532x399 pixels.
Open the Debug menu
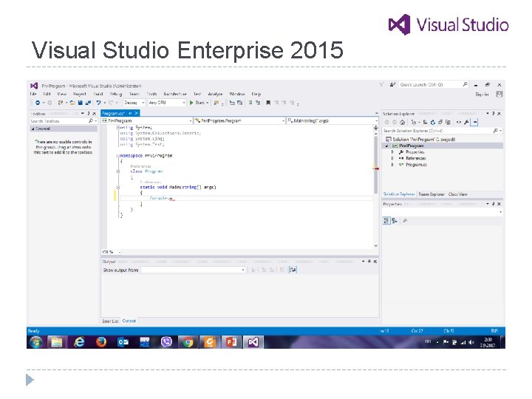[x=116, y=94]
